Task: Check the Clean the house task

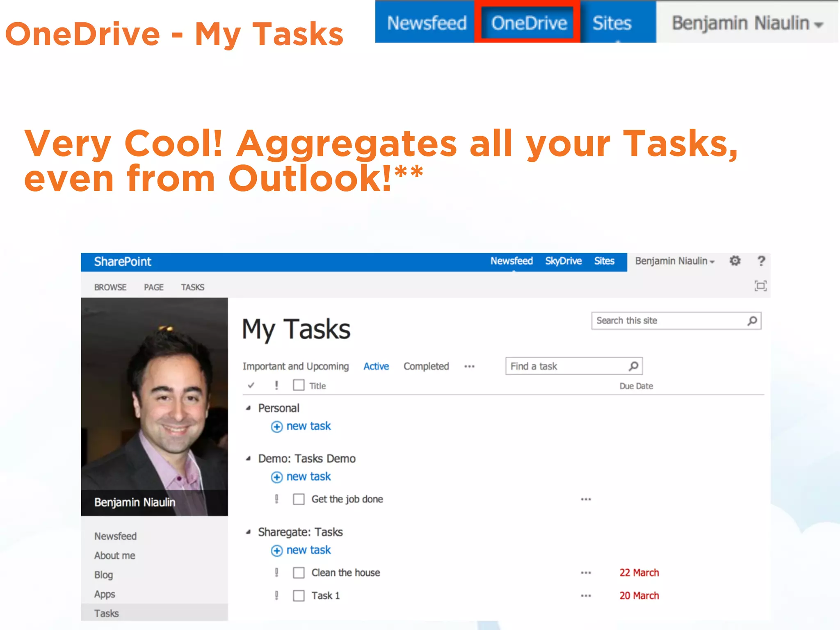Action: (x=299, y=573)
